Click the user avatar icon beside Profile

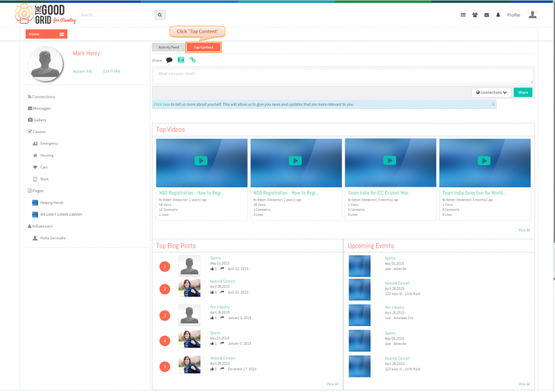[532, 15]
